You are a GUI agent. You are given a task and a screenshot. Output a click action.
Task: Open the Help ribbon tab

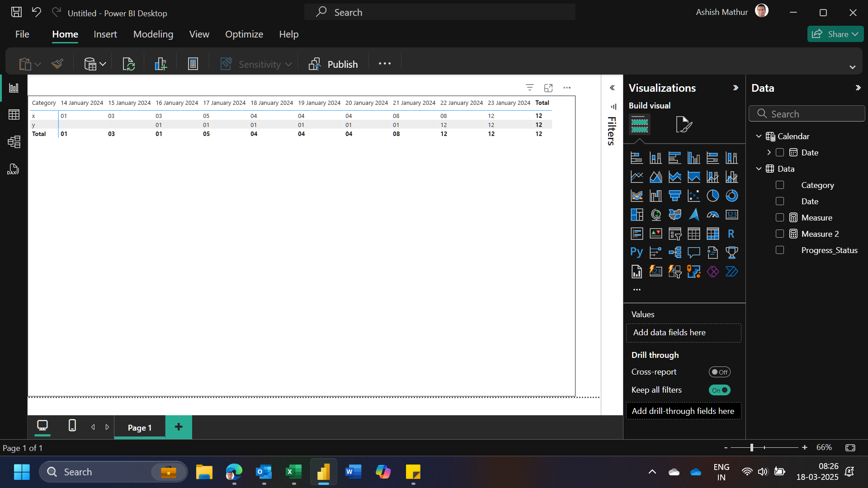pyautogui.click(x=289, y=34)
